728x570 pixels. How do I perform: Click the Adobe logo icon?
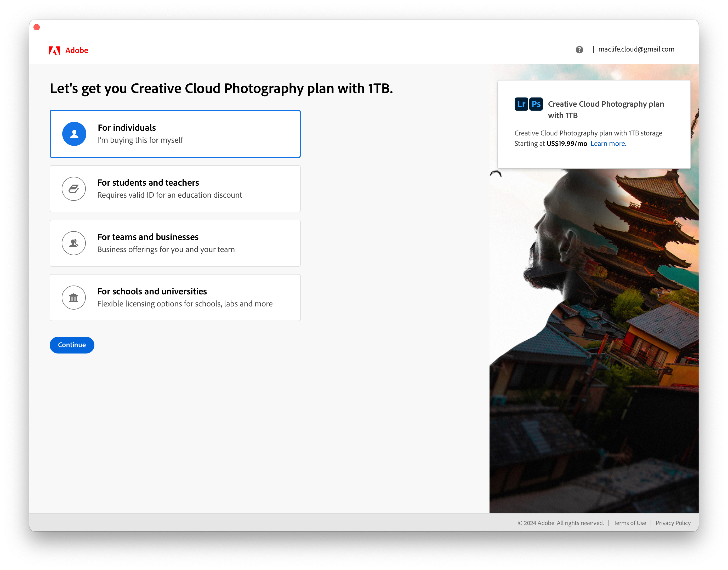[54, 50]
